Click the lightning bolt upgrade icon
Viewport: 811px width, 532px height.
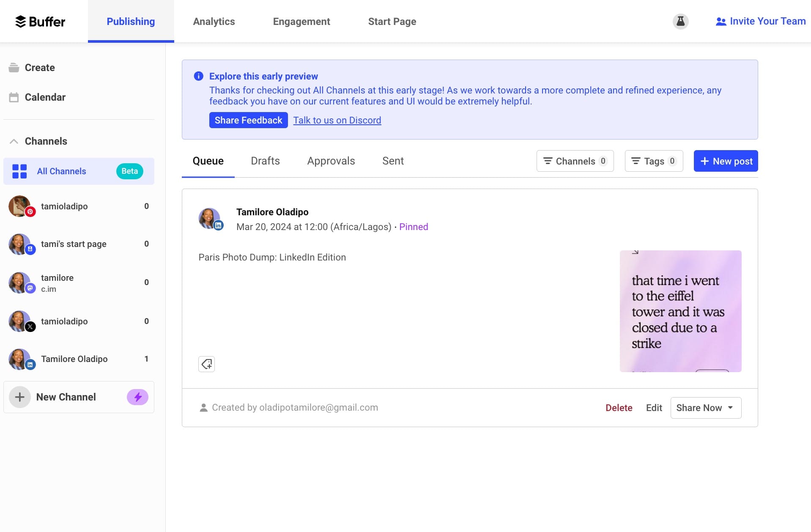(x=137, y=397)
